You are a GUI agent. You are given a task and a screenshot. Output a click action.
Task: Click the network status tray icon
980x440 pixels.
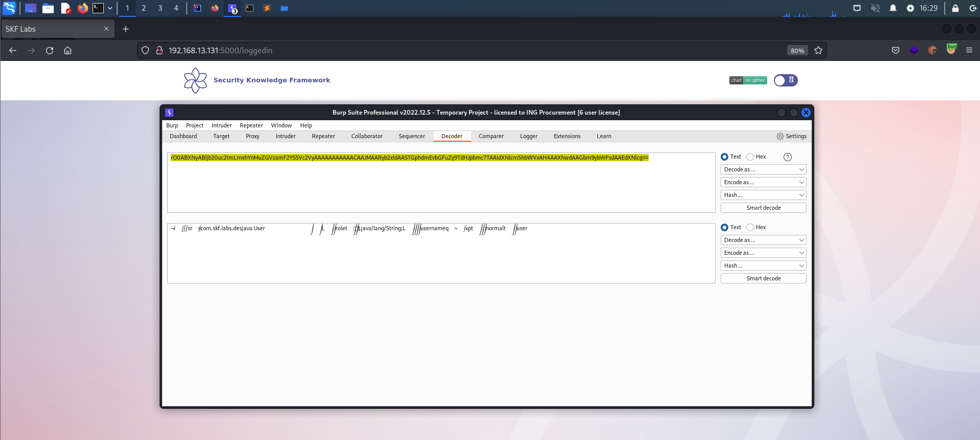857,8
